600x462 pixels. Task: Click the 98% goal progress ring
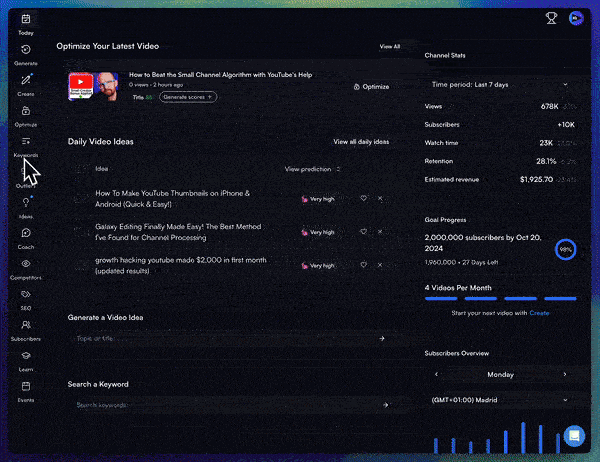[x=565, y=248]
